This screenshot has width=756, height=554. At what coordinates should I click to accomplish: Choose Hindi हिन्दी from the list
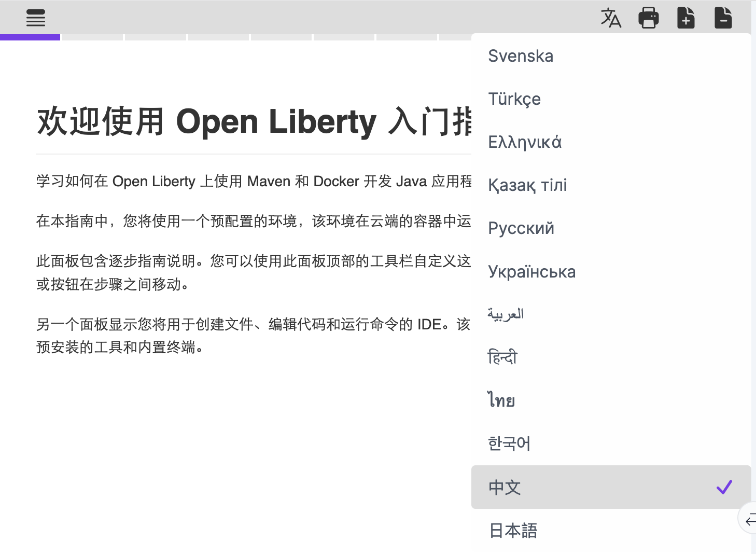(x=611, y=357)
